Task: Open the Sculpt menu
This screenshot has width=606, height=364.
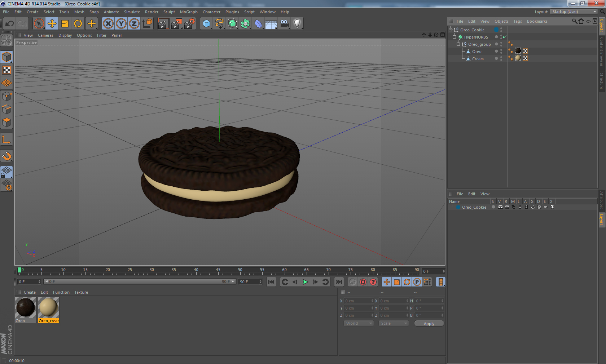Action: click(x=169, y=12)
